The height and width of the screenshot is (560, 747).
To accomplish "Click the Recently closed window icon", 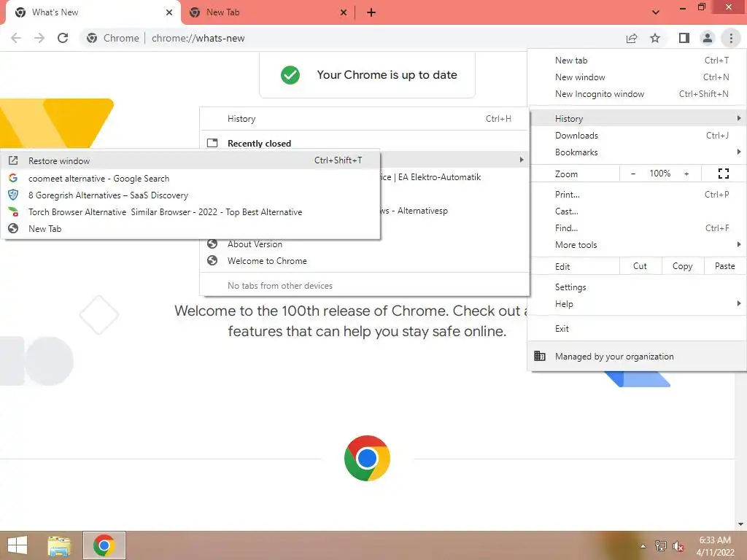I will coord(212,143).
